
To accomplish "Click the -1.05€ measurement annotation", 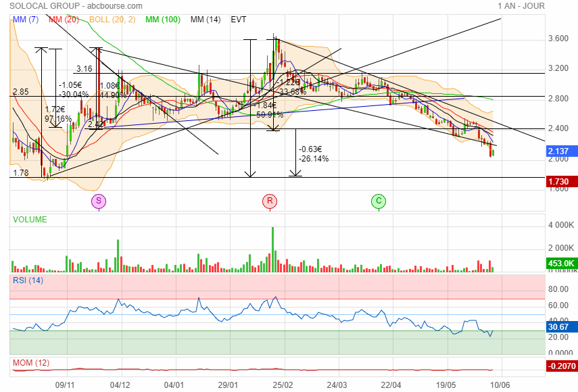I will pyautogui.click(x=70, y=85).
